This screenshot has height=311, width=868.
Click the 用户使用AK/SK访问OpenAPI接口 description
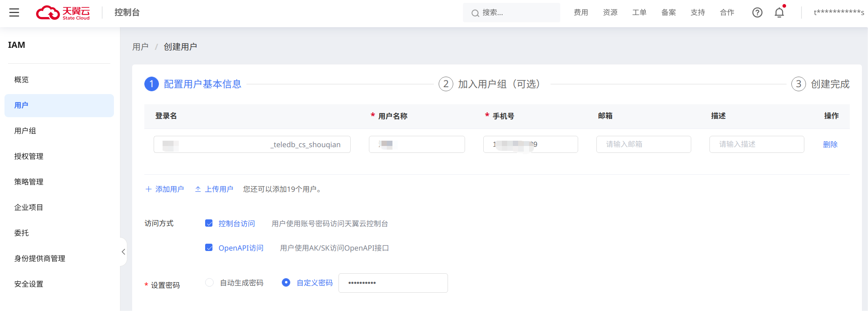(x=334, y=248)
